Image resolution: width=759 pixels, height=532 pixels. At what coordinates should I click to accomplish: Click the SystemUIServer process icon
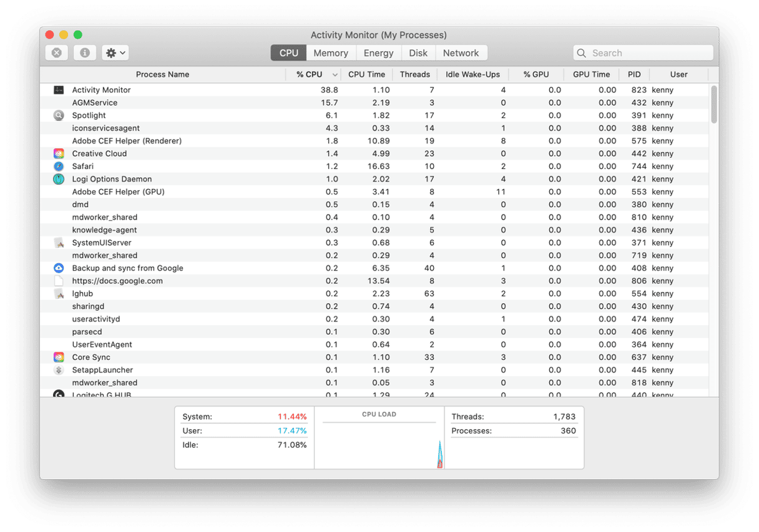pos(59,243)
